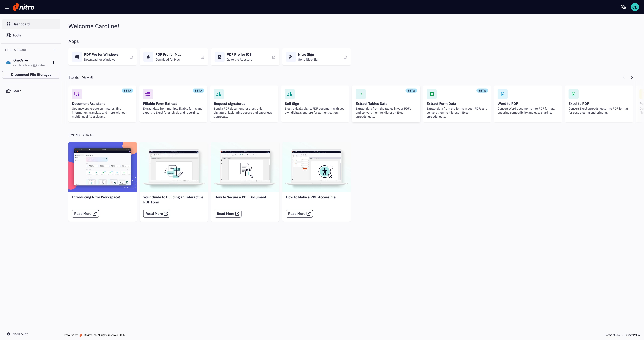644x340 pixels.
Task: Open external link for PDF Pro for Mac
Action: point(203,57)
